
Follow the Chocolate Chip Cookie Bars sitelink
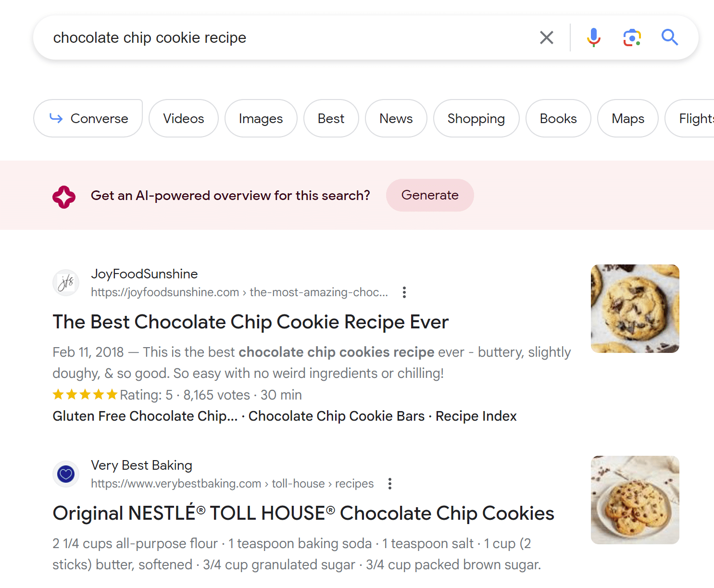[x=336, y=416]
